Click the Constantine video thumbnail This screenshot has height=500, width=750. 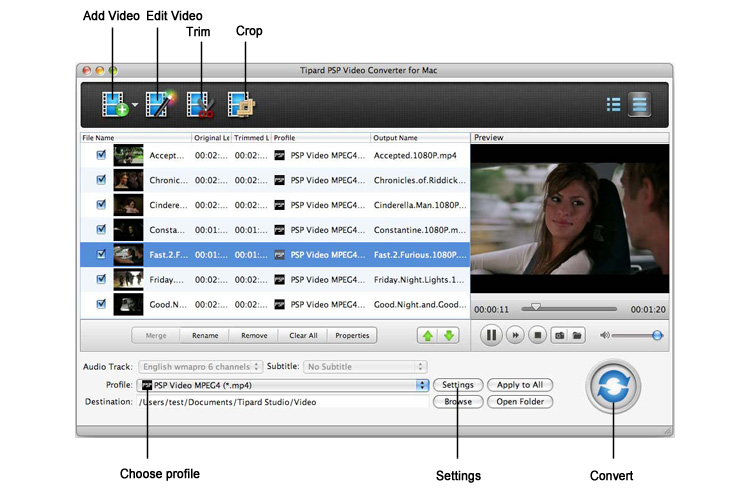coord(128,230)
